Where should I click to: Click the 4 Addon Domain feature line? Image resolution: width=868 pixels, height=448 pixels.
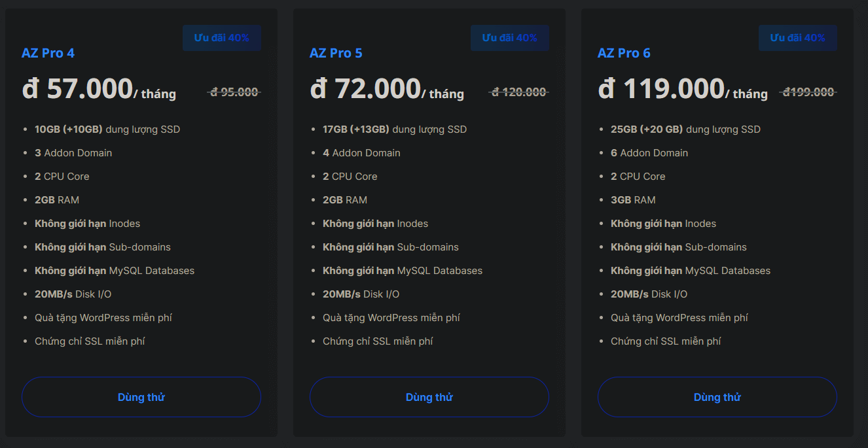[x=361, y=153]
